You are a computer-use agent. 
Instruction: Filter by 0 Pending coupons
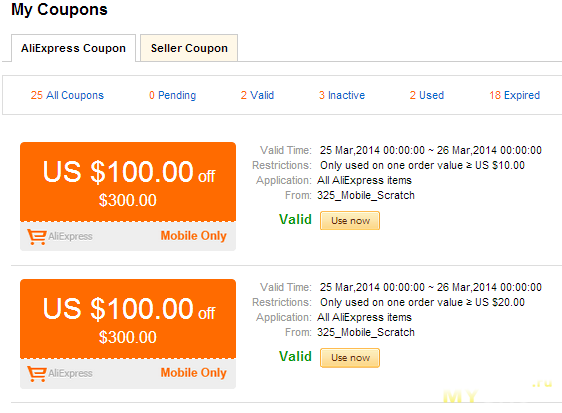tap(172, 95)
